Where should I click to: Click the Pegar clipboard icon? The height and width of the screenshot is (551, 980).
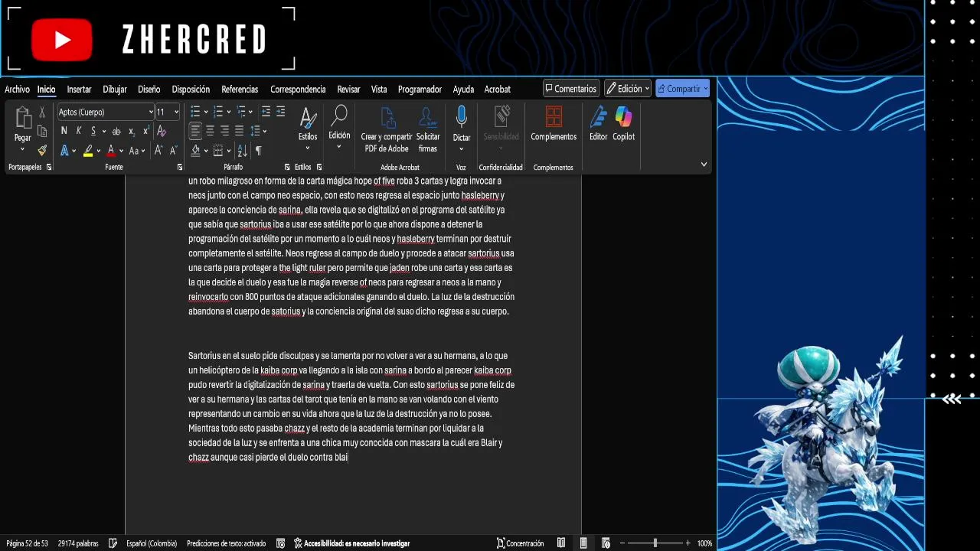[22, 119]
